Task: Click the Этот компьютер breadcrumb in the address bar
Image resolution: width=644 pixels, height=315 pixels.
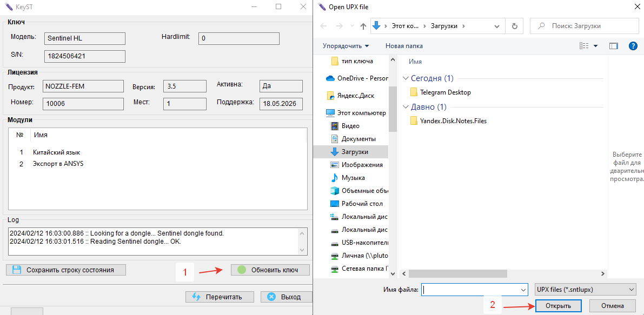Action: pos(404,26)
